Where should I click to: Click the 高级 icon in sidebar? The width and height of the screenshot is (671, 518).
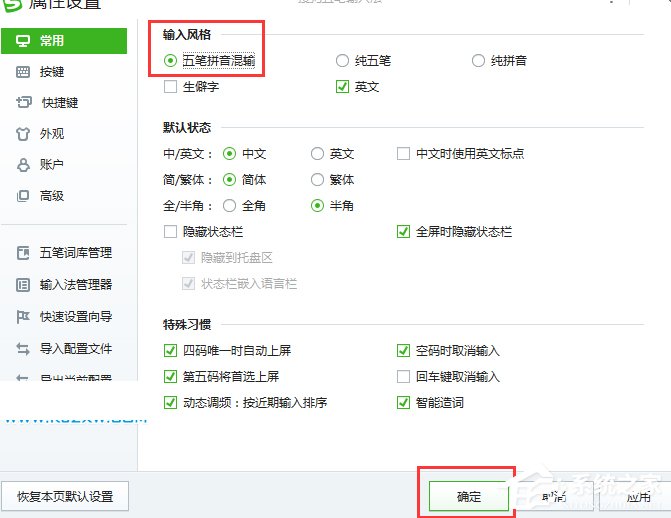23,196
